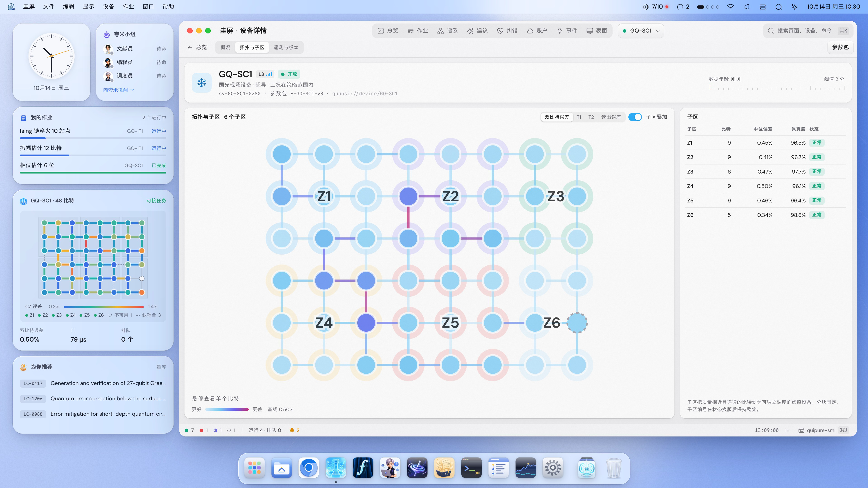Open the 作业 jobs toolbar item
The height and width of the screenshot is (488, 868).
[x=417, y=31]
